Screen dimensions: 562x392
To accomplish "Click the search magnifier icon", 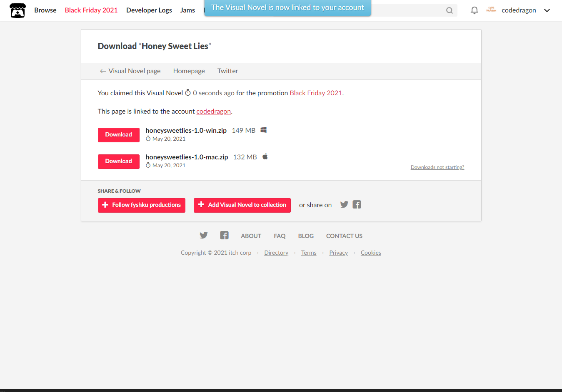I will point(450,10).
